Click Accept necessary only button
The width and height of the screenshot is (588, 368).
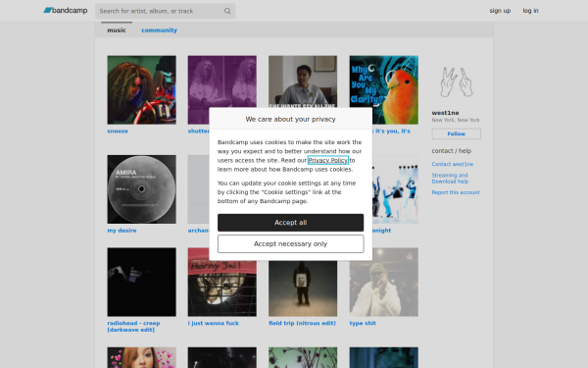coord(291,244)
